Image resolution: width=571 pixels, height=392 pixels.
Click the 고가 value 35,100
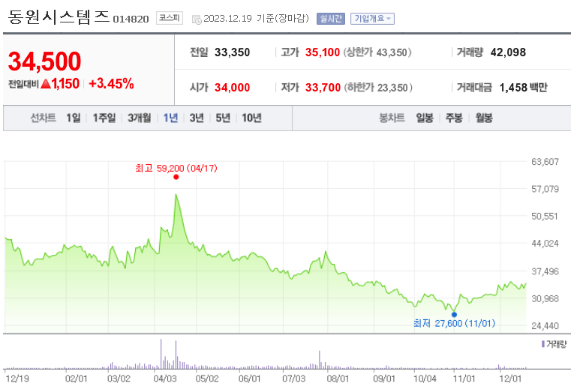coord(323,52)
